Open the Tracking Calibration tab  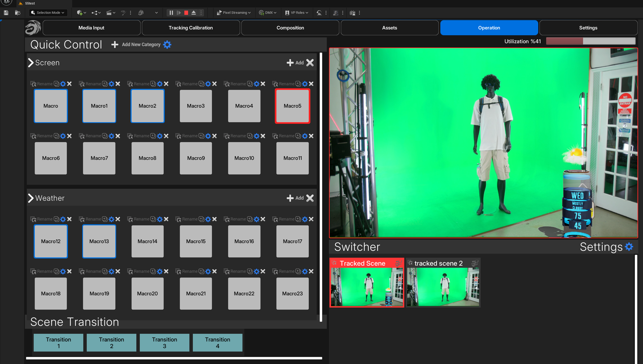coord(191,28)
